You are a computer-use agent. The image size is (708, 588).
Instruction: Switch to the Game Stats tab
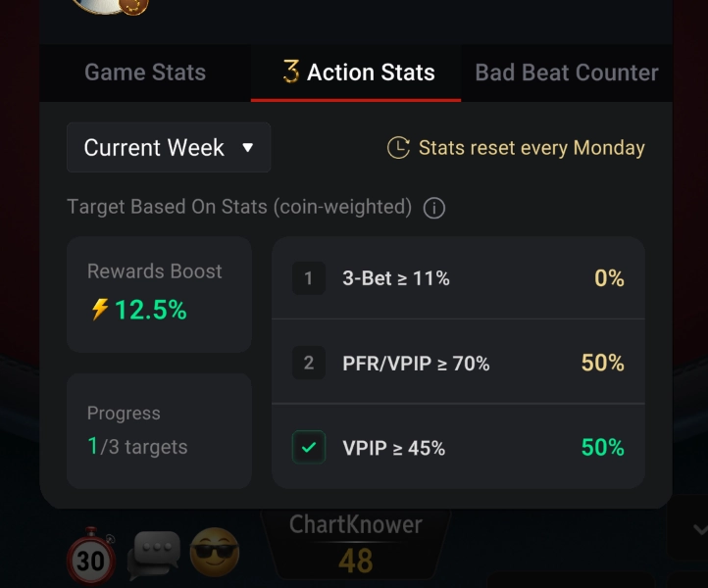tap(145, 73)
